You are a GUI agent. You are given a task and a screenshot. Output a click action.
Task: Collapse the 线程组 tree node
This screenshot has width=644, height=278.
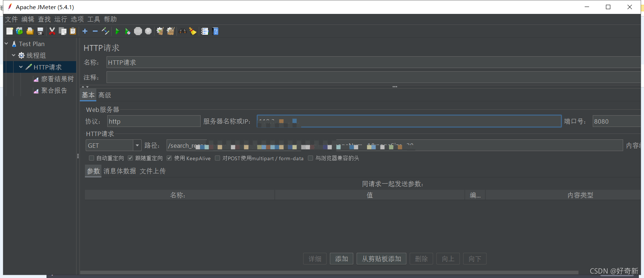pos(14,55)
